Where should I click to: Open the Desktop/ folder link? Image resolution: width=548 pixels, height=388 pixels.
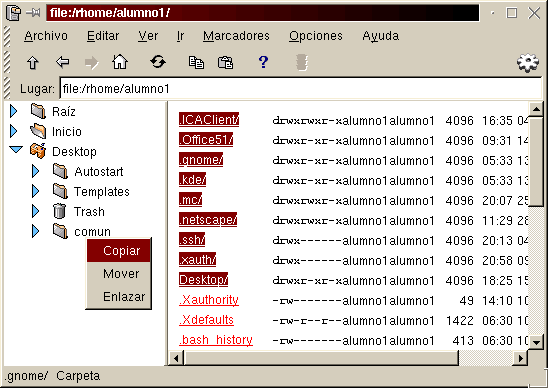(203, 280)
